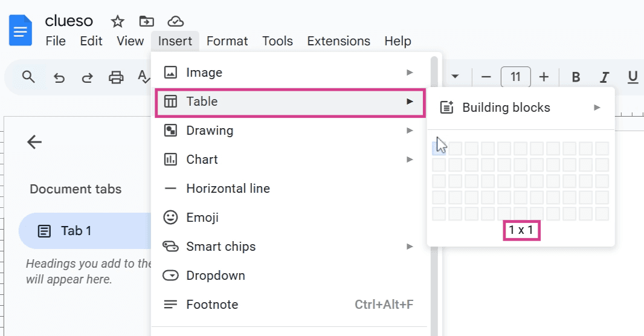This screenshot has height=336, width=644.
Task: Toggle underline formatting
Action: (x=633, y=77)
